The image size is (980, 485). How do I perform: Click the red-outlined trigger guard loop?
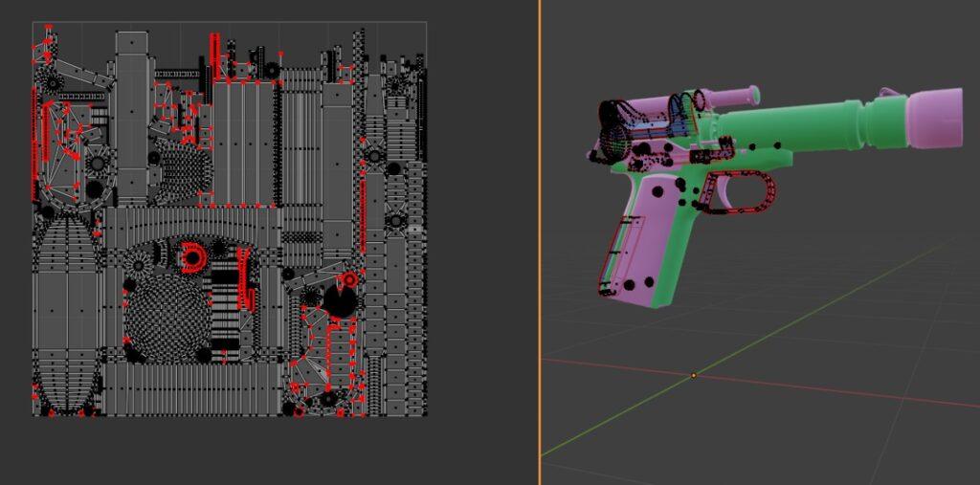pos(739,192)
